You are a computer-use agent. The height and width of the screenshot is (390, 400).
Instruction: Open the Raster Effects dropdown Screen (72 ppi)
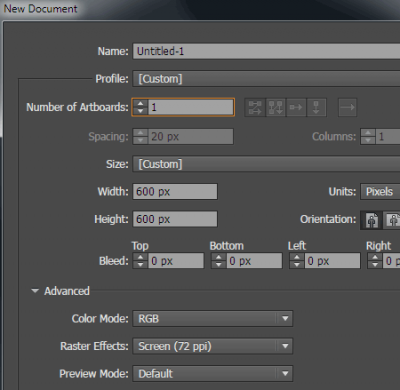click(x=213, y=346)
